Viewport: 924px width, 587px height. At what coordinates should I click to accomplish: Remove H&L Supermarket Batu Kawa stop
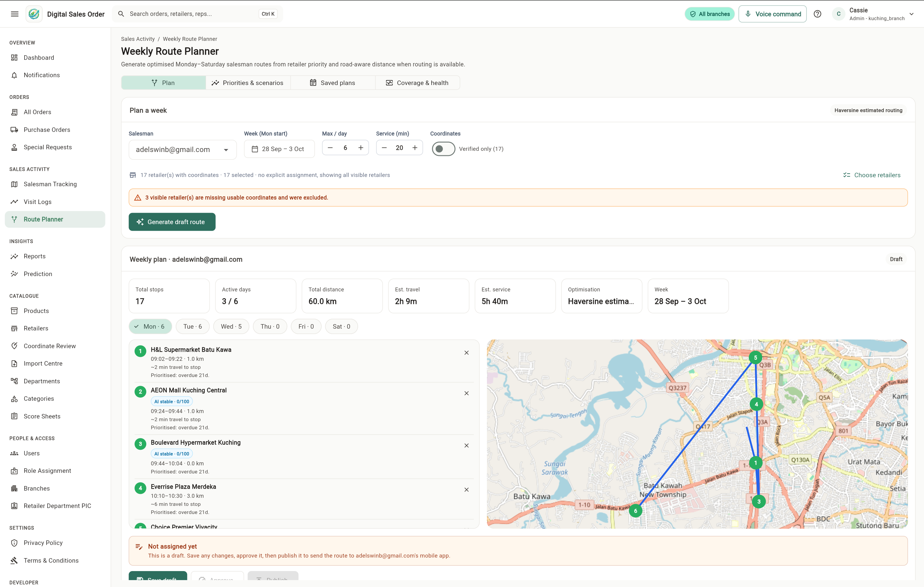point(467,353)
